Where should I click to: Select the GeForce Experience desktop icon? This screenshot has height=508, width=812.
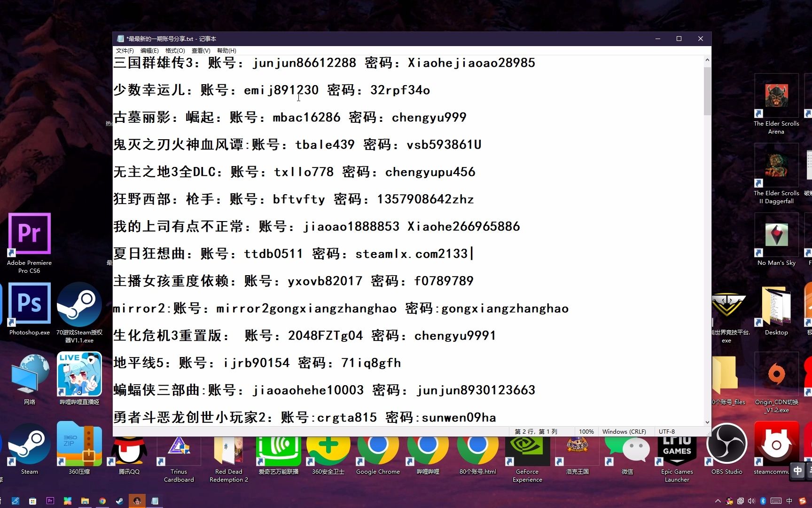pos(527,459)
